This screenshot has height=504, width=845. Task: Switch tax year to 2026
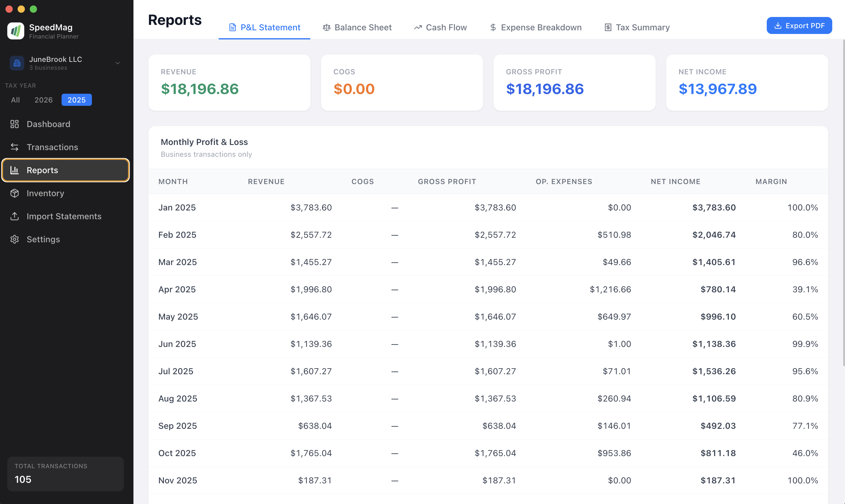tap(43, 100)
